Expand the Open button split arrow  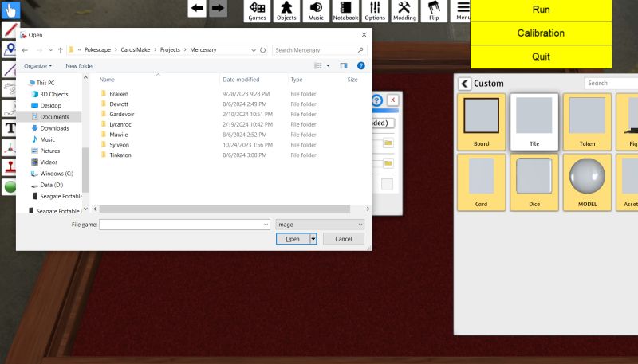tap(313, 239)
